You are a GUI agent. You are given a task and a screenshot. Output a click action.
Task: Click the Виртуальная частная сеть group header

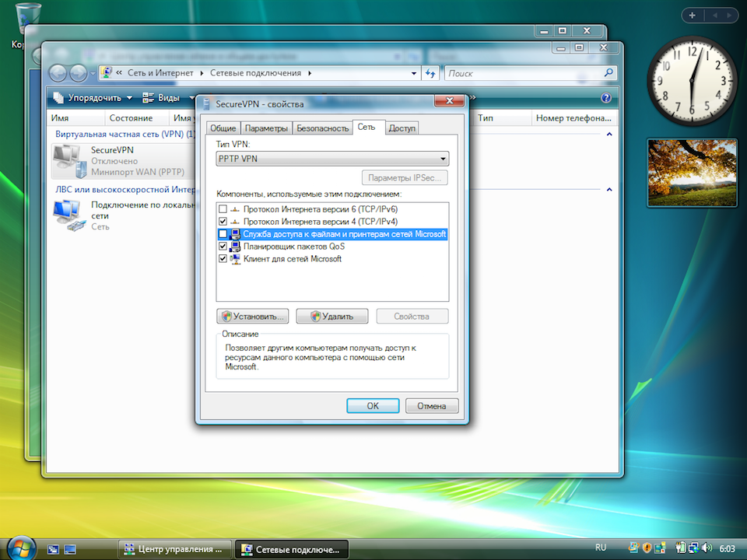point(124,135)
